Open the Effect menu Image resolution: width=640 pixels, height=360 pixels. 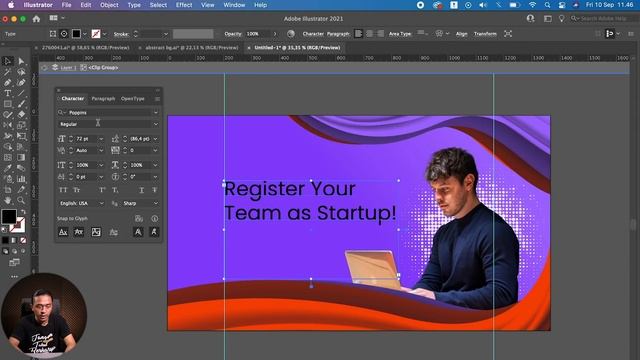click(184, 5)
